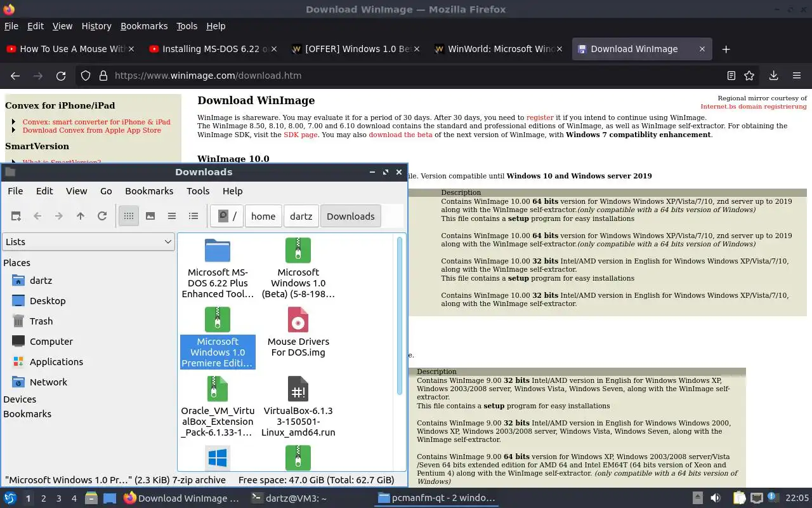Open a new tab in the Downloads file manager
The width and height of the screenshot is (812, 508).
[x=16, y=216]
